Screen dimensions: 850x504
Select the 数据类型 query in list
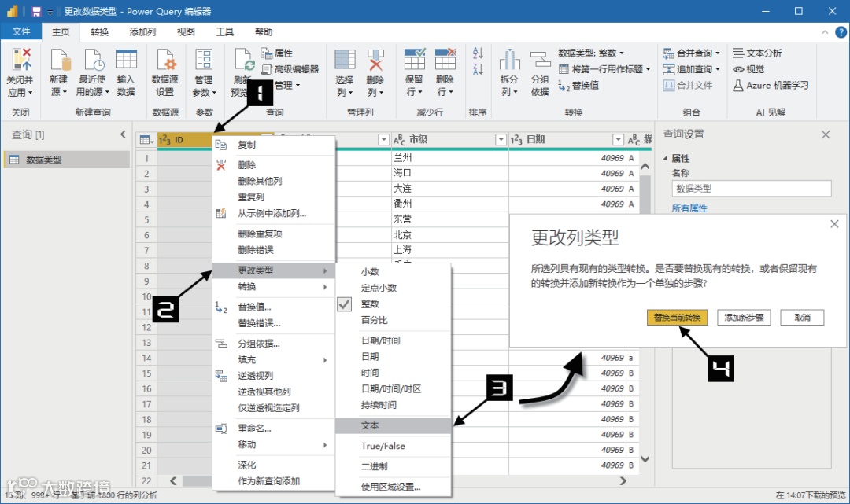(67, 160)
